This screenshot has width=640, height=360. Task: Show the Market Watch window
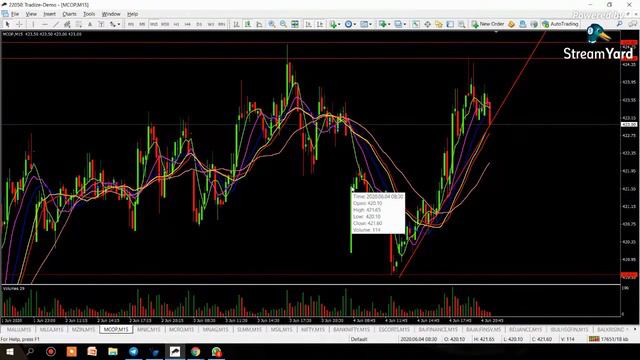pyautogui.click(x=416, y=24)
